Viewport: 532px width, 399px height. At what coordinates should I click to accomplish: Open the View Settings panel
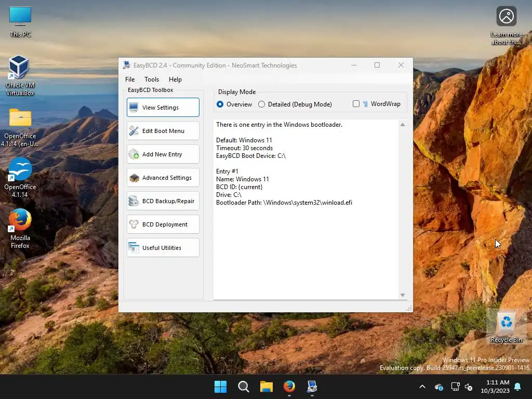tap(163, 107)
